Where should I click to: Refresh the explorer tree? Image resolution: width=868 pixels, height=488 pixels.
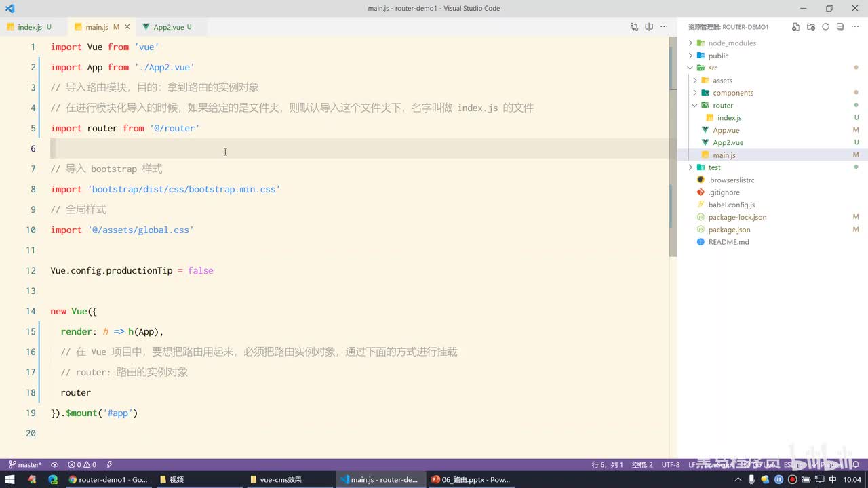click(825, 27)
